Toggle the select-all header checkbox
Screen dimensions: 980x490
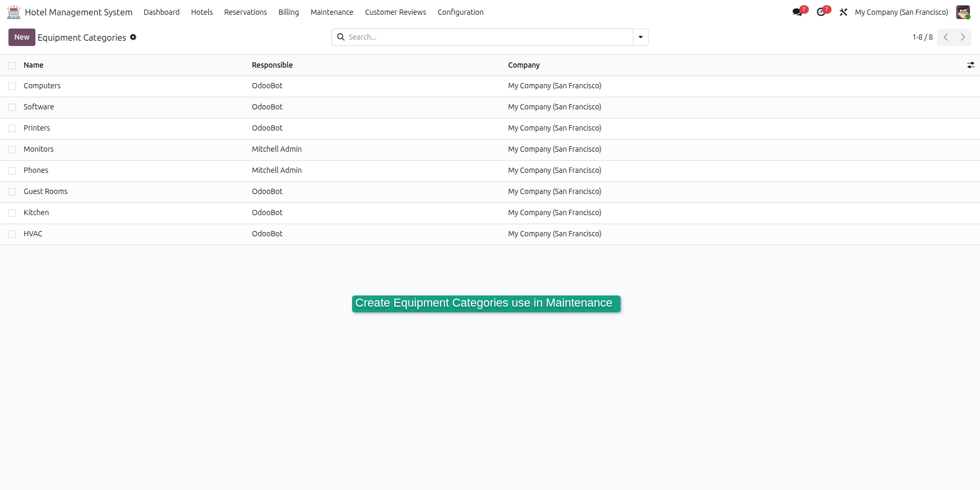[12, 65]
